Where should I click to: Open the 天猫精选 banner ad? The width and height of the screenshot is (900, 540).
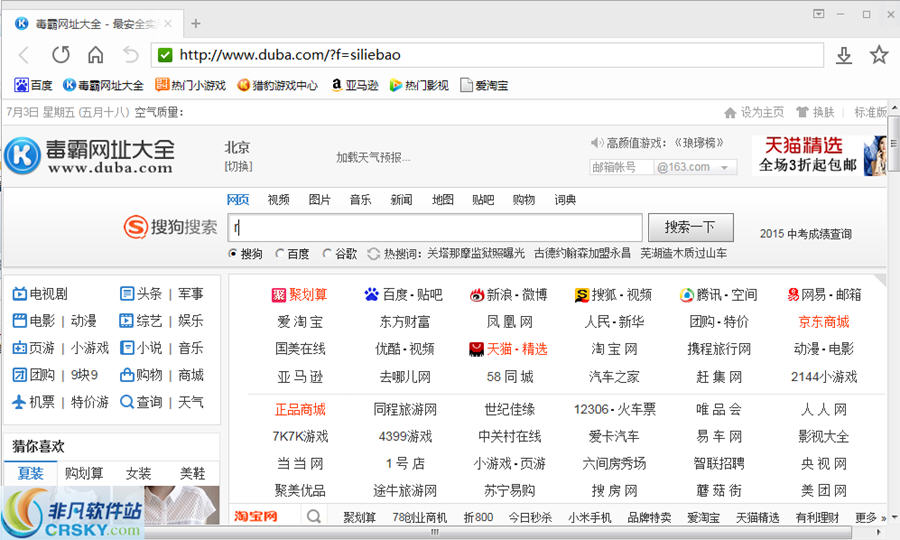(x=819, y=156)
